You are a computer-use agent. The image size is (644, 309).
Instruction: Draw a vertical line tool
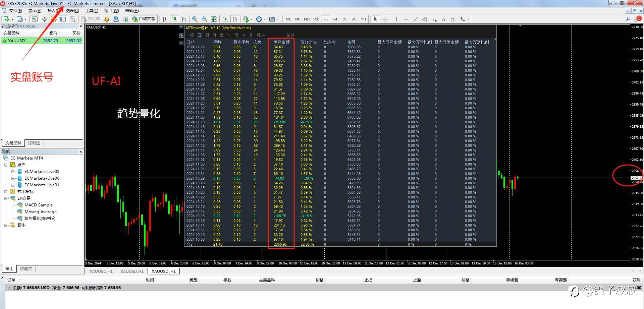(396, 19)
